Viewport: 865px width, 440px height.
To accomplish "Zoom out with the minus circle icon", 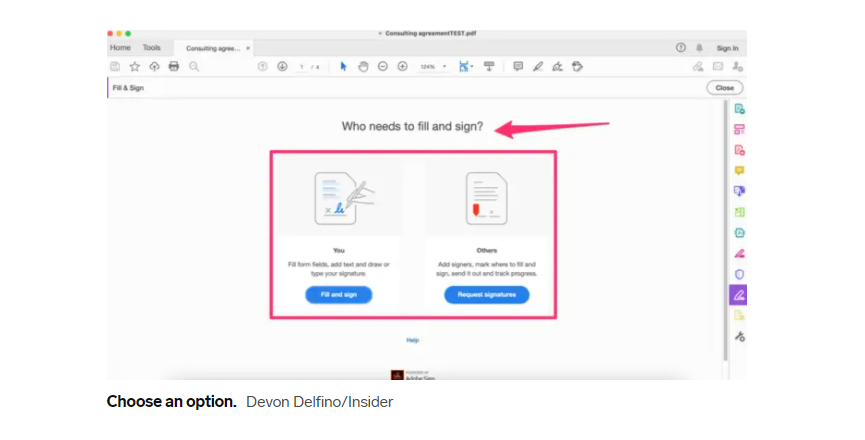I will pos(383,67).
